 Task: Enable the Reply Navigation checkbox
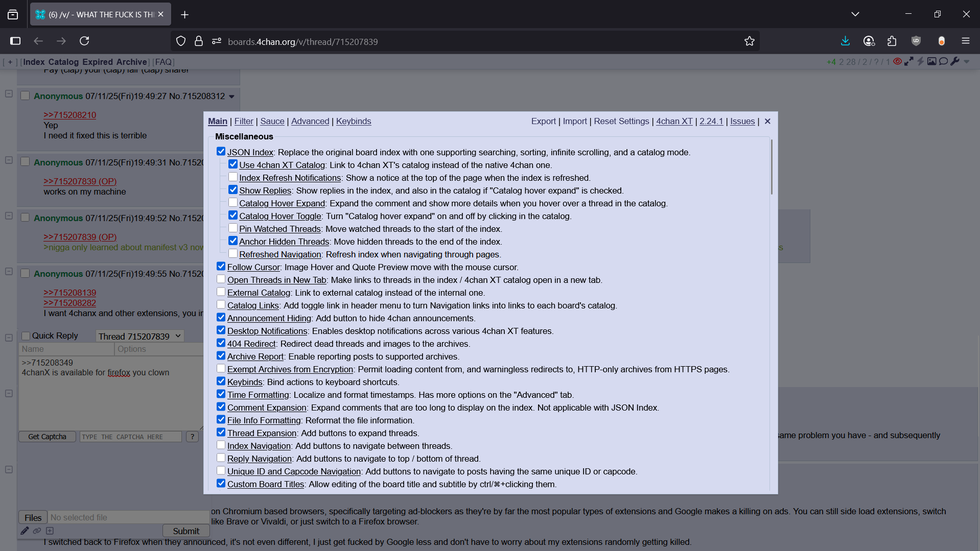[x=221, y=458]
